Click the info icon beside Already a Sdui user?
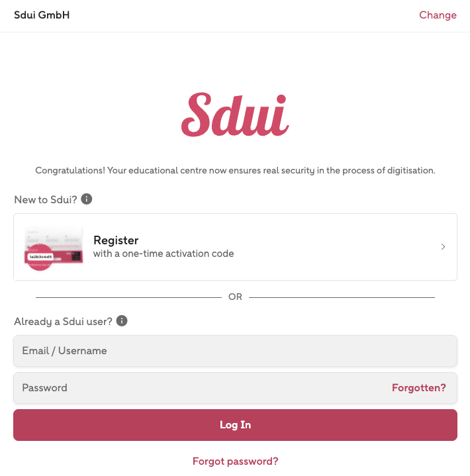The height and width of the screenshot is (476, 470). point(122,321)
